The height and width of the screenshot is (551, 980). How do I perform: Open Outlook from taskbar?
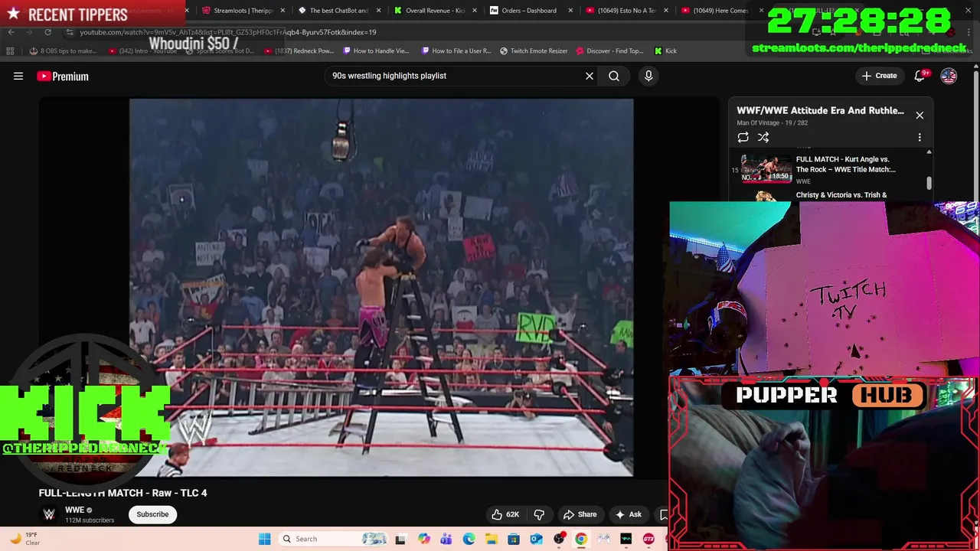536,539
